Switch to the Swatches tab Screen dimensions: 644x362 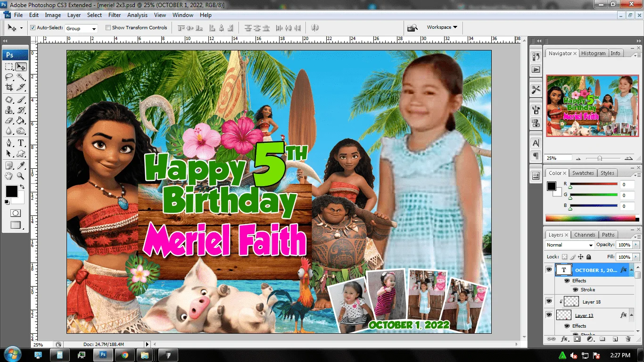coord(583,173)
